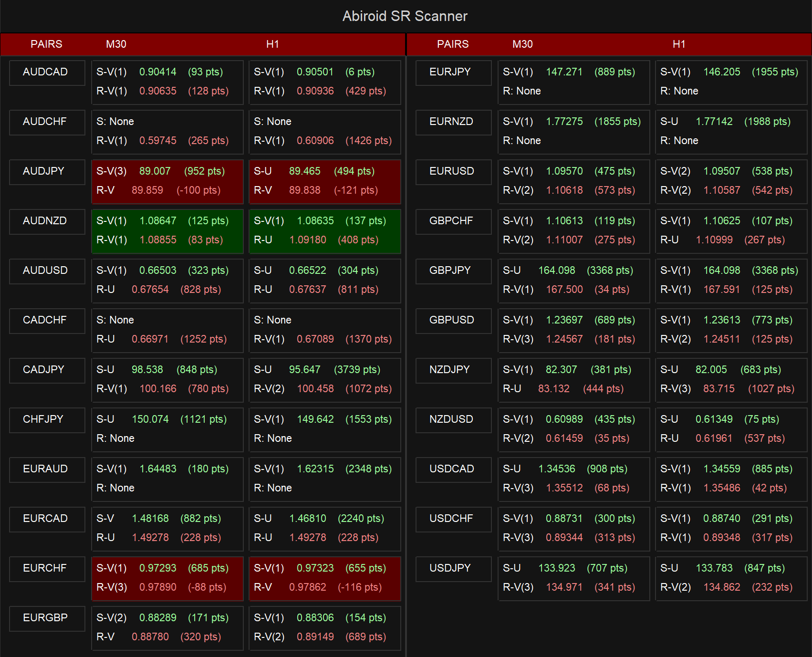Viewport: 812px width, 657px height.
Task: Click EURUSD M30 resistance value 1.10618
Action: 564,190
